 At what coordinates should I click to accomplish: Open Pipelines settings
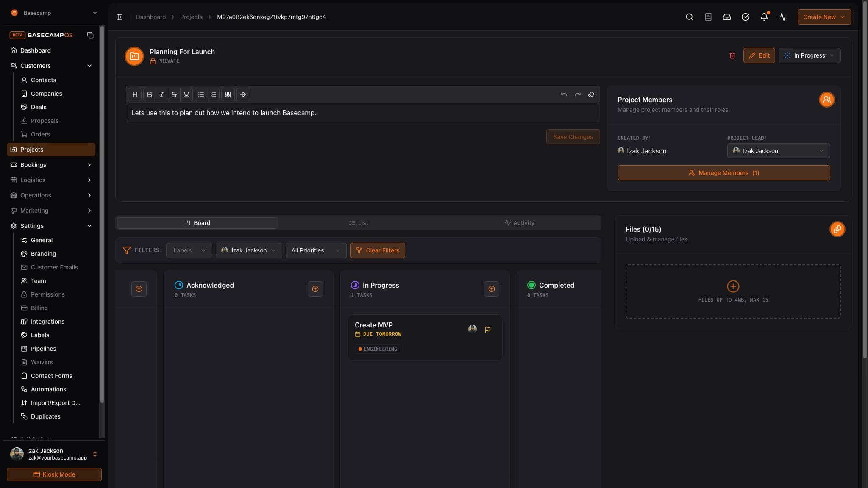pyautogui.click(x=43, y=349)
